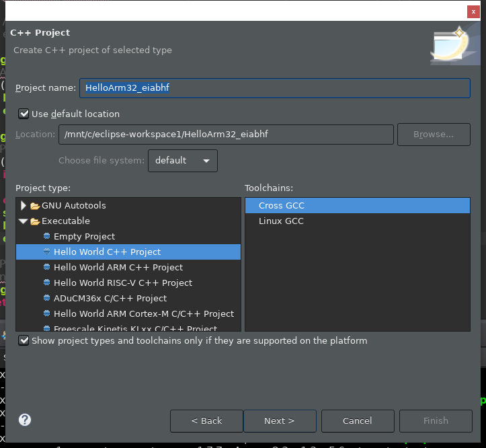Click icon beside ADuCM36x C/C++ Project
Image resolution: width=486 pixels, height=448 pixels.
pos(46,299)
